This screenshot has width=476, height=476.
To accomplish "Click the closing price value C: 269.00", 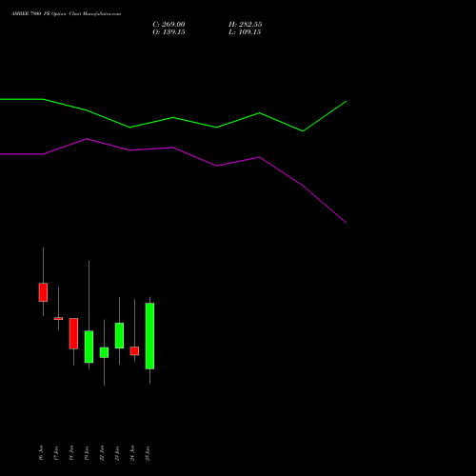I will [x=169, y=24].
